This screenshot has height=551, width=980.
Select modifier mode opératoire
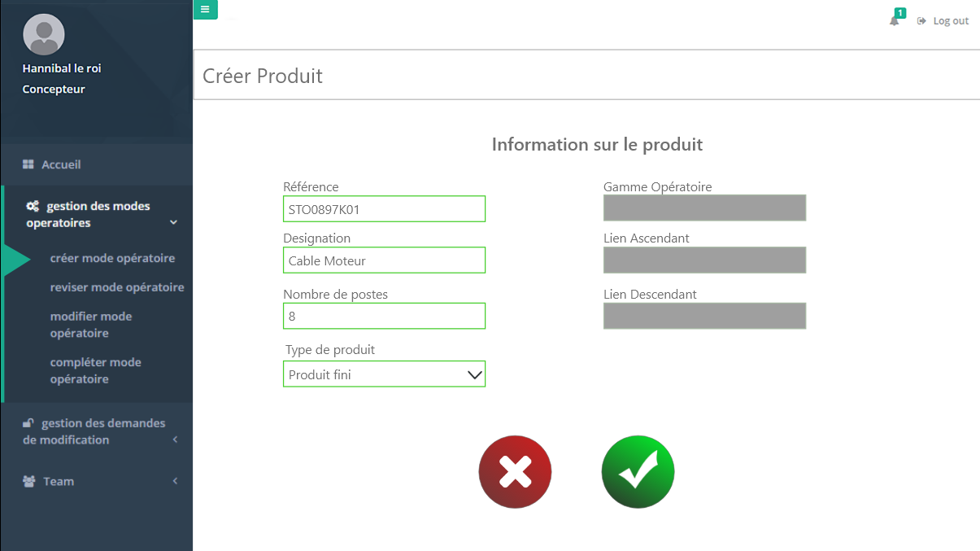point(91,325)
